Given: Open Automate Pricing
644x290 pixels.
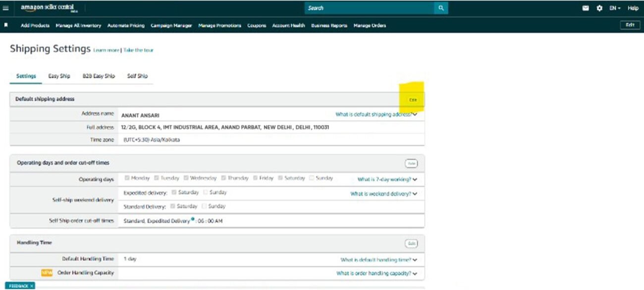Looking at the screenshot, I should [126, 26].
